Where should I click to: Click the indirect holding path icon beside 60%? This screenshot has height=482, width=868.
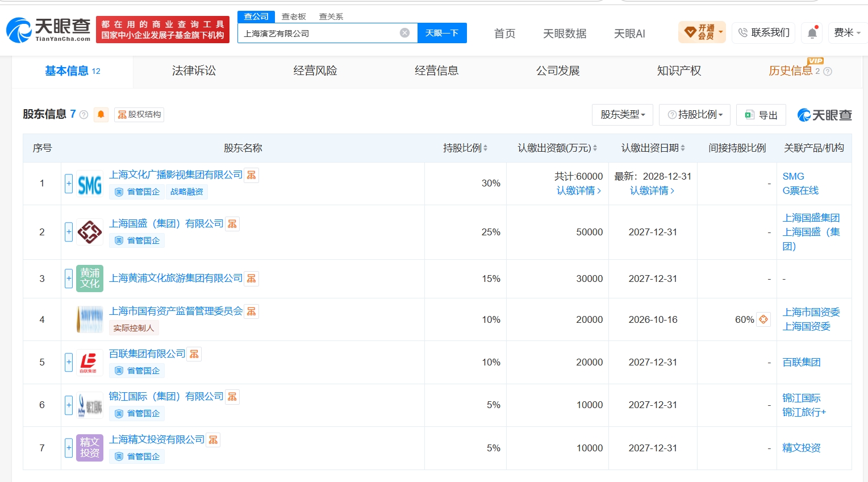pos(763,319)
